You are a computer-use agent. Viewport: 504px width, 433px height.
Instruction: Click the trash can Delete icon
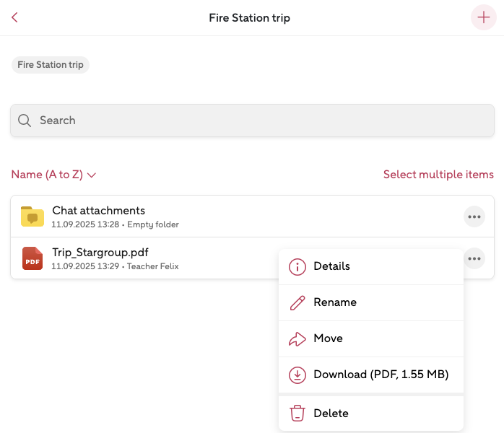(x=297, y=414)
